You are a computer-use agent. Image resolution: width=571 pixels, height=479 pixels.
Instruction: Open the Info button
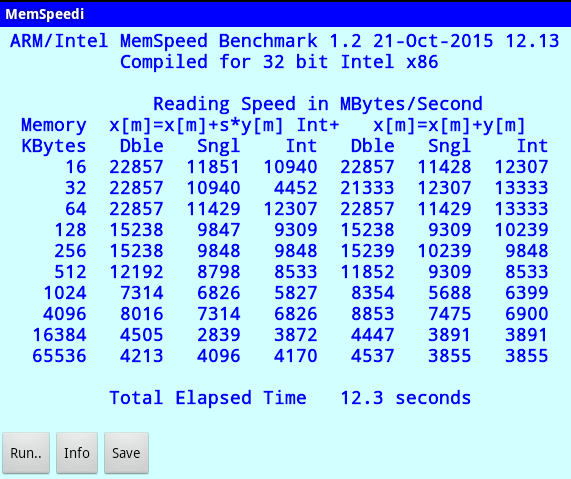pos(76,453)
